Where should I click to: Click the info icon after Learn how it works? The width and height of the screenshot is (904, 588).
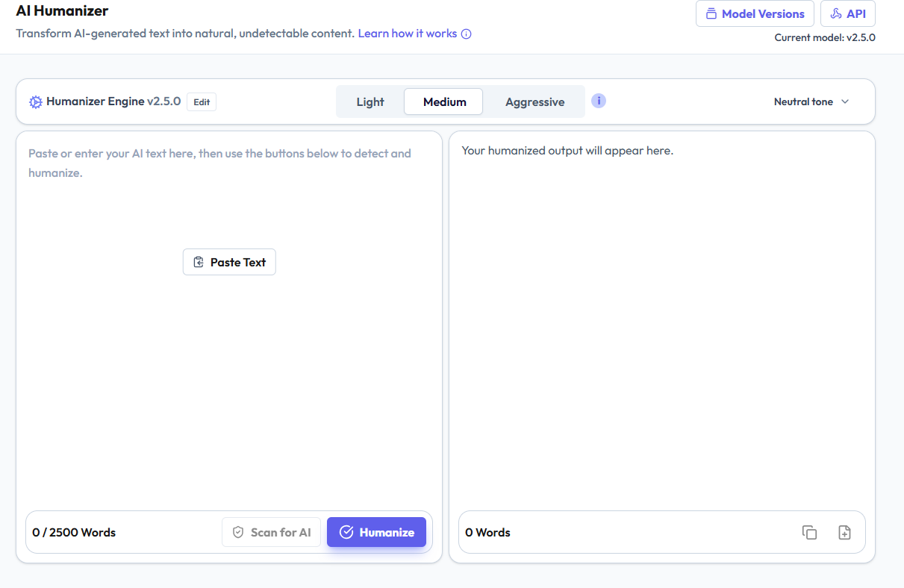[x=467, y=34]
